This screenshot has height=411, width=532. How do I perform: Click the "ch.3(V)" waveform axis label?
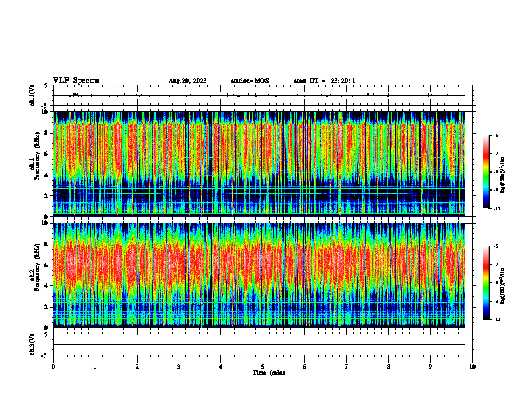[x=32, y=345]
